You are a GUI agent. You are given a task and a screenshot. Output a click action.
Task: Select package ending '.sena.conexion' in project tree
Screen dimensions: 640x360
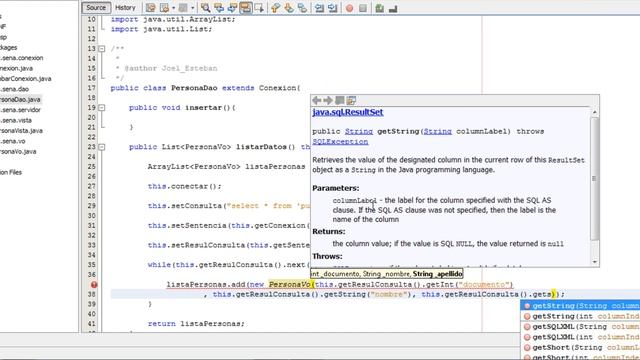pyautogui.click(x=22, y=58)
